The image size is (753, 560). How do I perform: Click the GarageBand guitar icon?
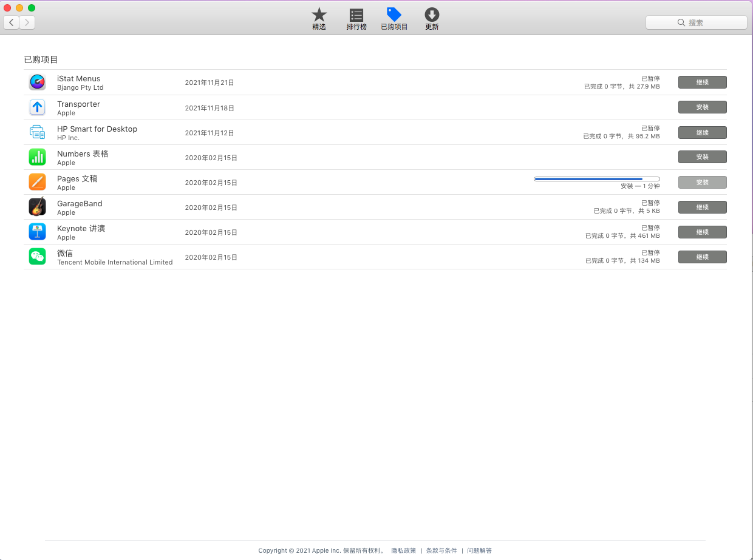pos(37,207)
